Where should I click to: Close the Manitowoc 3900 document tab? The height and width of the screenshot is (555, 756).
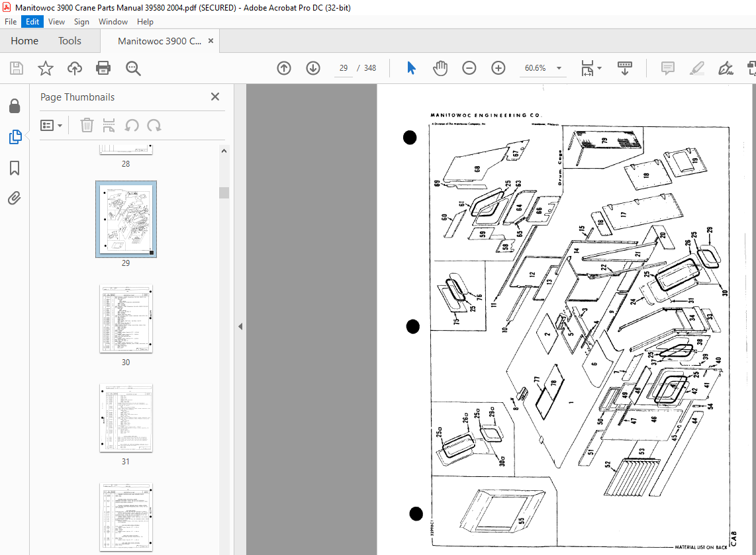click(211, 41)
